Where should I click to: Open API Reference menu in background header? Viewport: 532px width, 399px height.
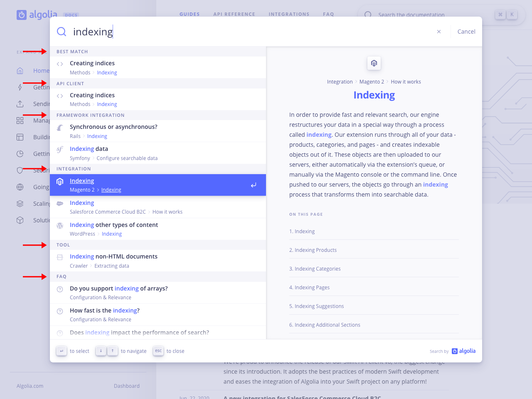coord(234,14)
